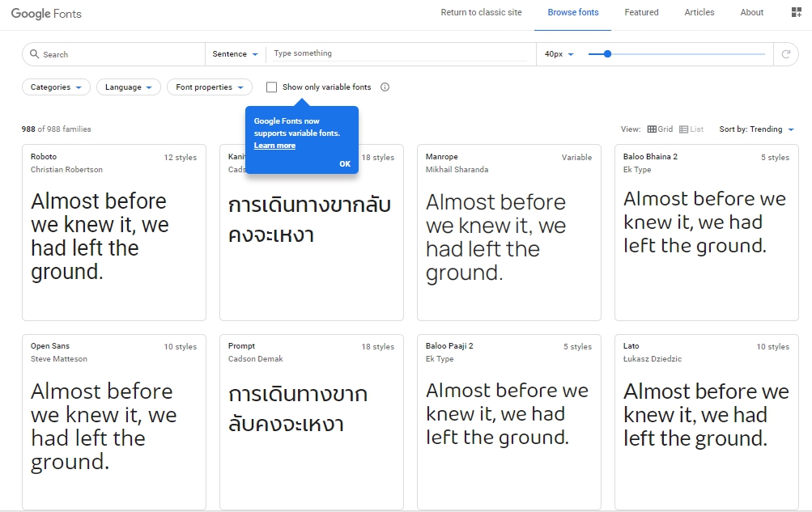Expand the Font properties dropdown

coord(209,87)
